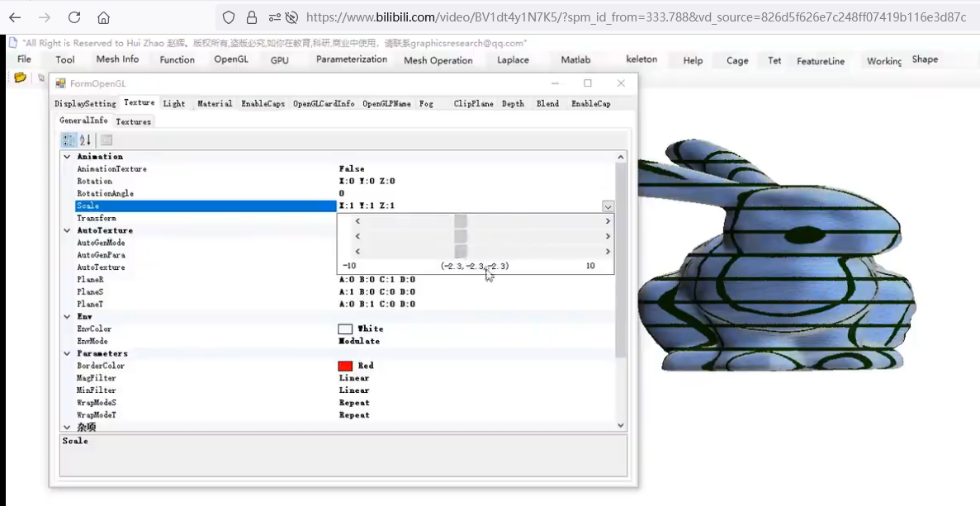
Task: Select the Categorized view icon in property grid
Action: tap(69, 140)
